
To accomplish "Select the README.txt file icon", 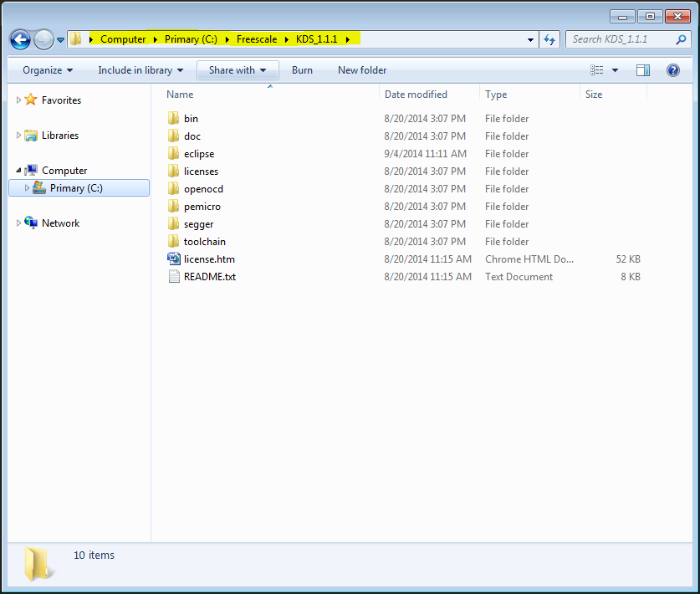I will point(173,276).
